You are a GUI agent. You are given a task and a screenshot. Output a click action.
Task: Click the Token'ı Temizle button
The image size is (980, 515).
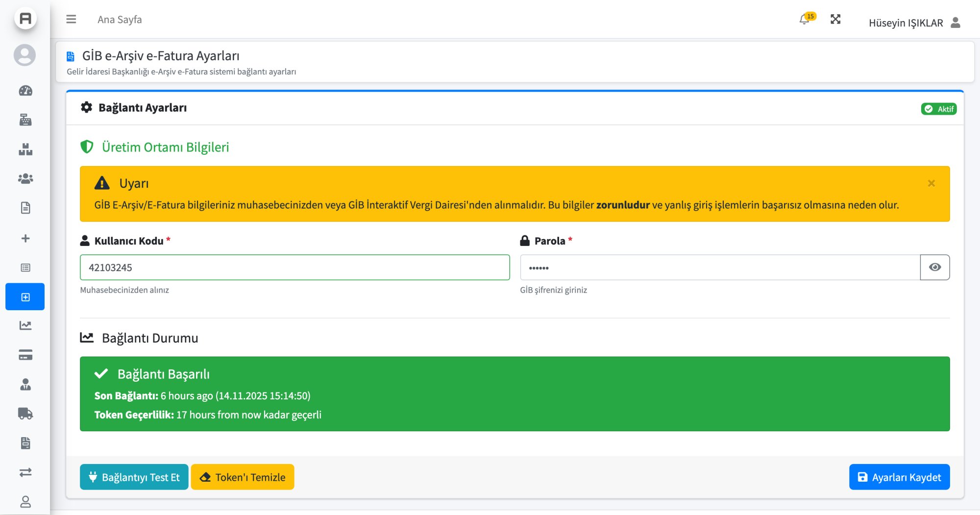pos(243,477)
